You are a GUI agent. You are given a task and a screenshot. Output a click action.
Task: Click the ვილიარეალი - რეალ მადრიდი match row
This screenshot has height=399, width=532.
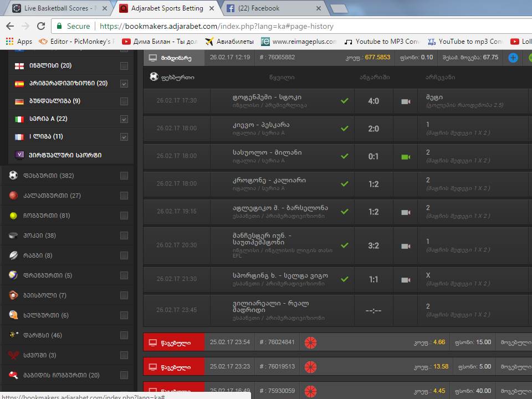337,310
